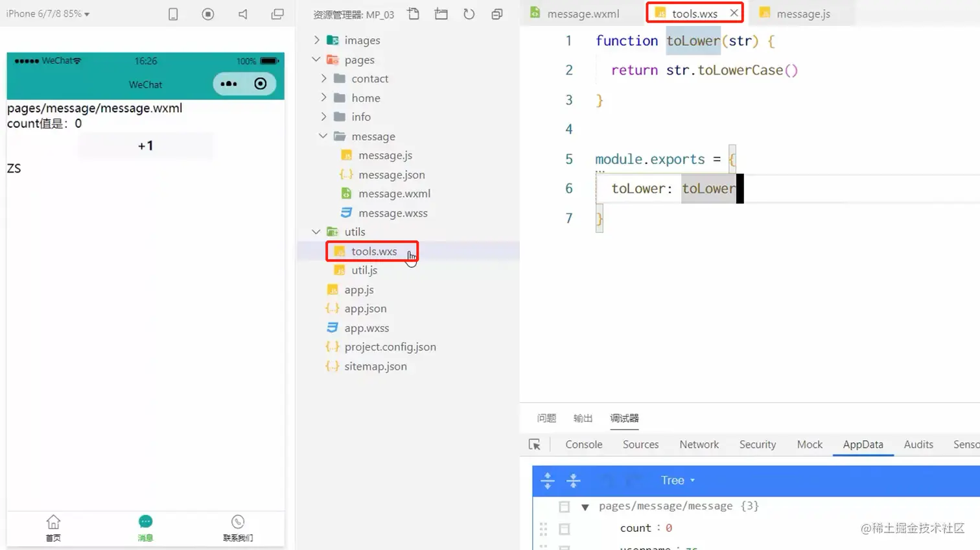Click line number 4 in editor gutter
This screenshot has width=980, height=550.
[569, 129]
